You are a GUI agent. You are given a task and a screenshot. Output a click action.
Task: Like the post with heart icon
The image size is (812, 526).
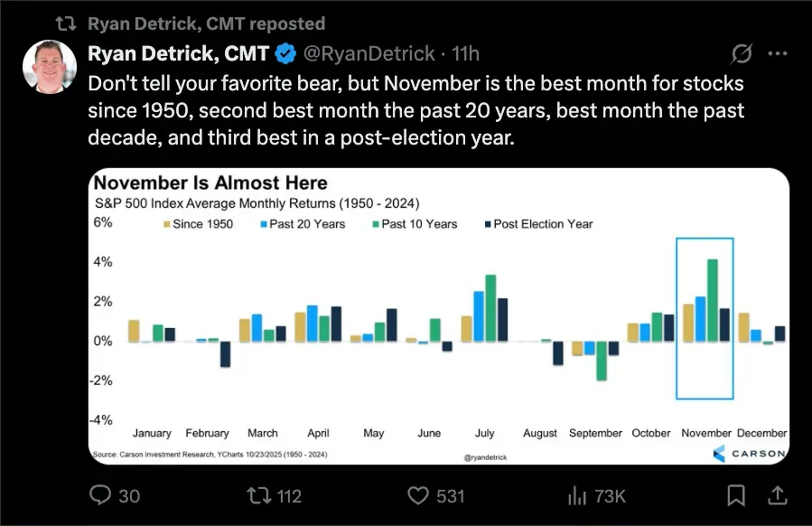(417, 495)
